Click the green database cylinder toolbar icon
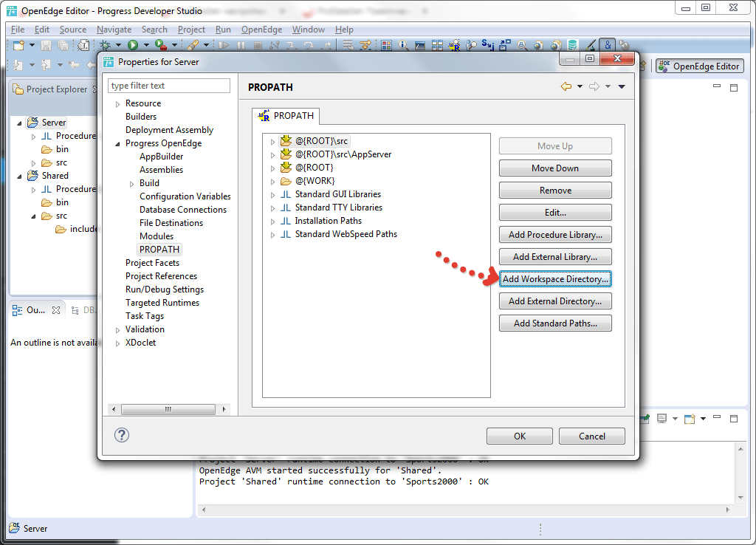The height and width of the screenshot is (545, 756). click(x=572, y=45)
